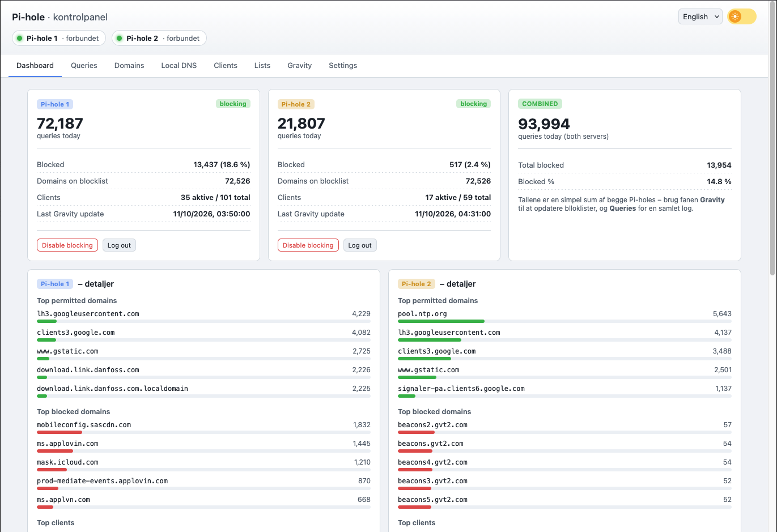Click the pool.ntp.org green usage bar
The height and width of the screenshot is (532, 777).
[x=441, y=321]
